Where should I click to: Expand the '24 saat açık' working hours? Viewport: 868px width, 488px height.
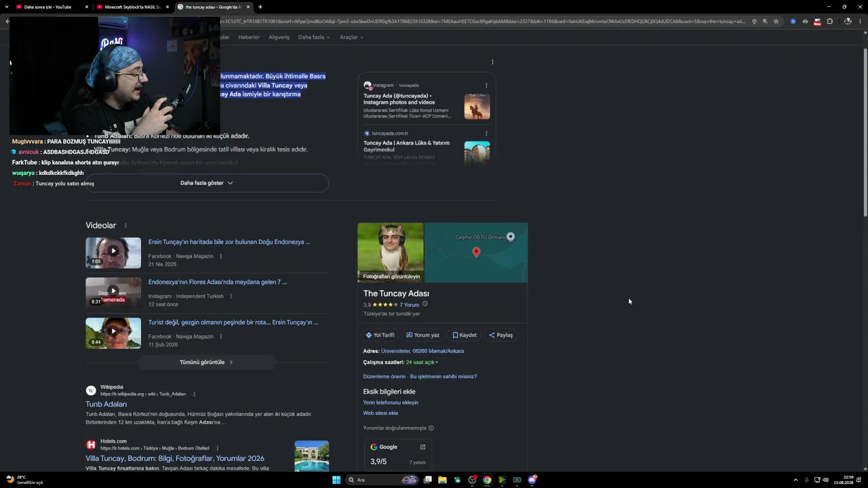(422, 363)
